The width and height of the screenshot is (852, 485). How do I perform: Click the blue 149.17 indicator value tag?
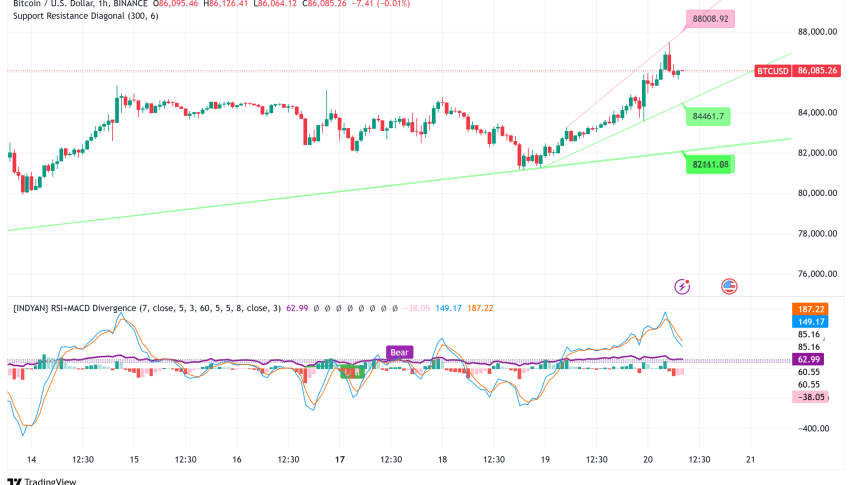(x=811, y=322)
